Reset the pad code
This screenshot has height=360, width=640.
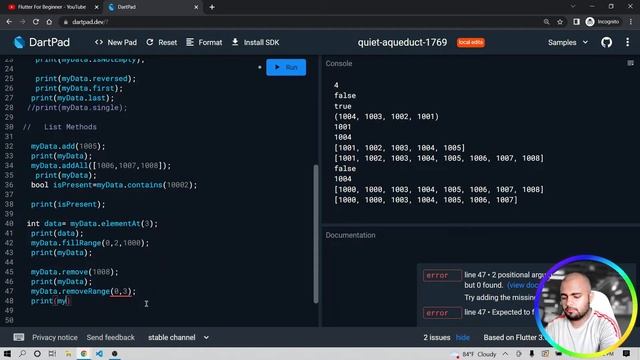(162, 42)
